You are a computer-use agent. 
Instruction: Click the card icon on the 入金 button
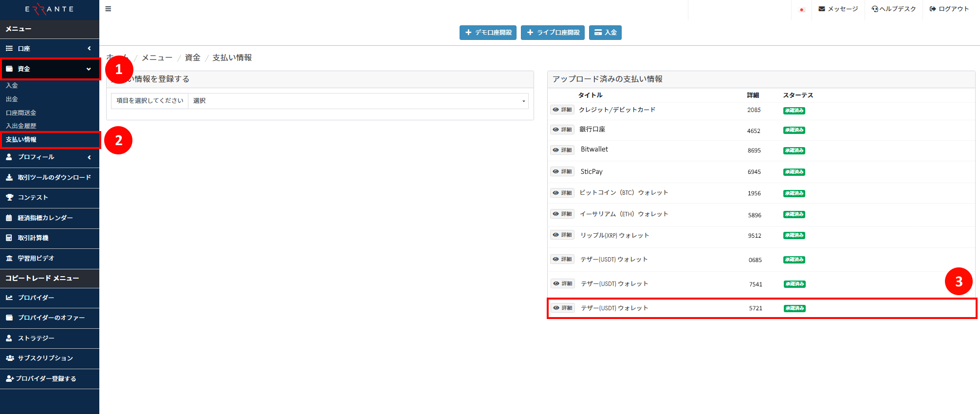(x=598, y=33)
